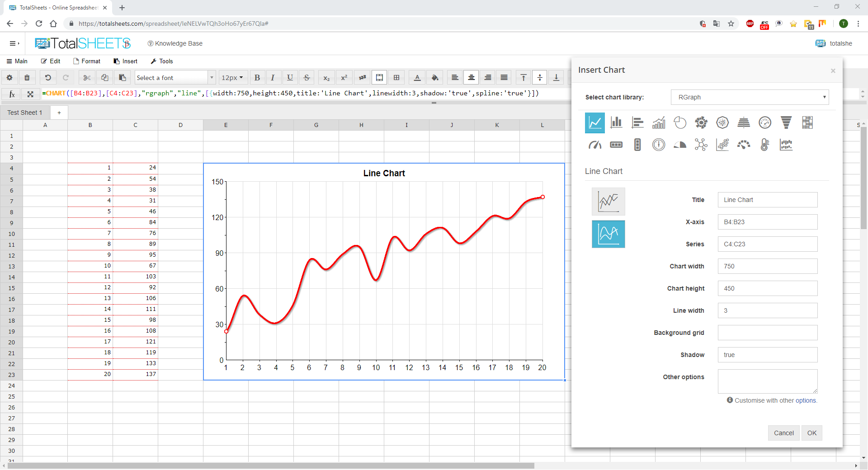Choose the funnel chart type
The height and width of the screenshot is (470, 868).
(x=786, y=122)
